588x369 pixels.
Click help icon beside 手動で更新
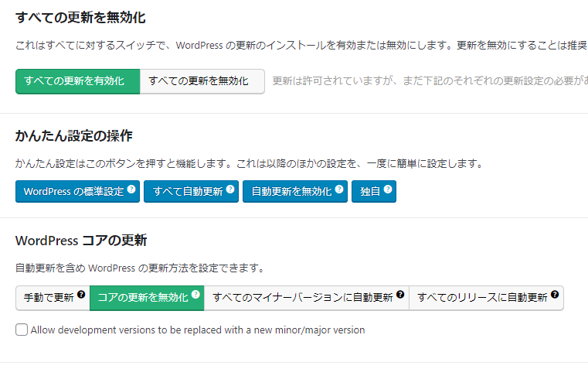tap(81, 294)
